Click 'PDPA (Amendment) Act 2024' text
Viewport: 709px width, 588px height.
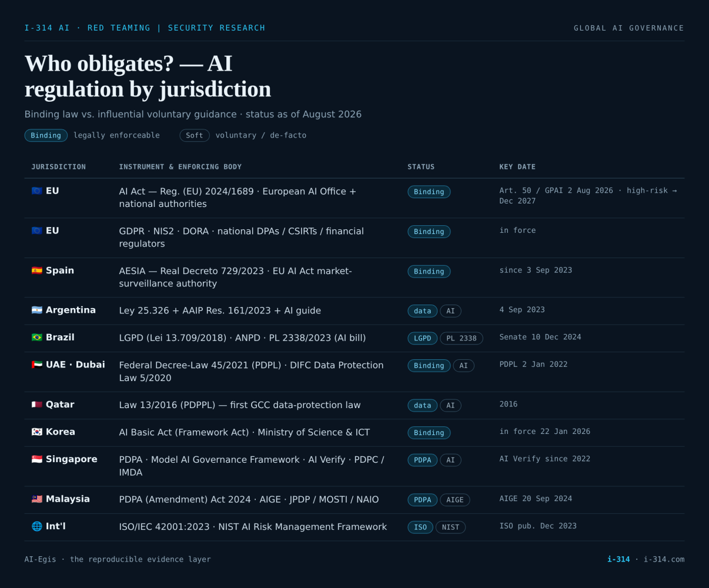(x=185, y=500)
